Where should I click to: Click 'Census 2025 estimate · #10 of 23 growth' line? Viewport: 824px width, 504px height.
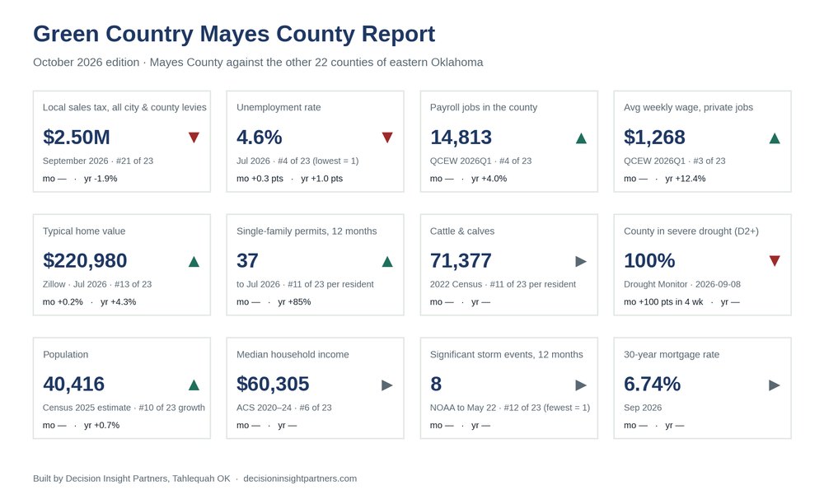(x=124, y=408)
